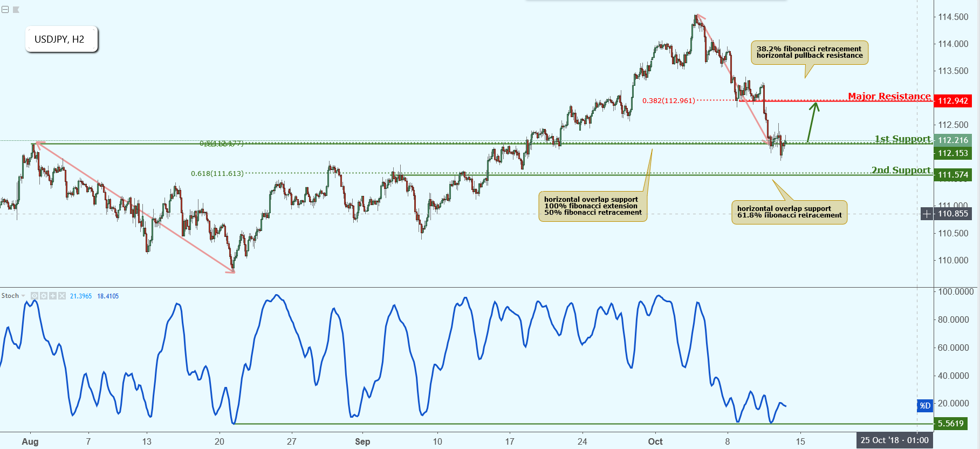Viewport: 980px width, 449px height.
Task: Toggle Stoch indicator visibility with the eye icon
Action: tap(35, 296)
